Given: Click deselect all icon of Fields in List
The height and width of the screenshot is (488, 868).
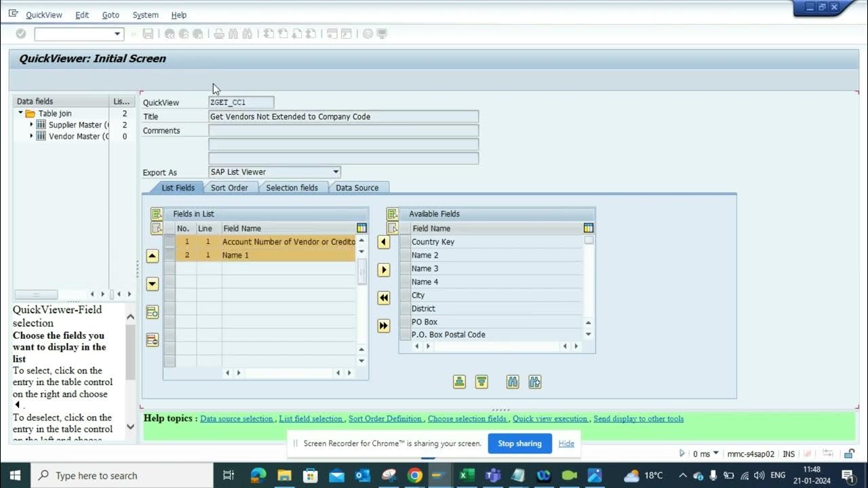Looking at the screenshot, I should 157,228.
